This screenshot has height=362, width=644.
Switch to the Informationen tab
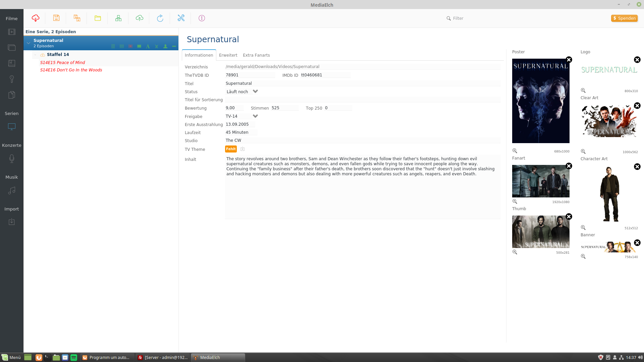199,55
